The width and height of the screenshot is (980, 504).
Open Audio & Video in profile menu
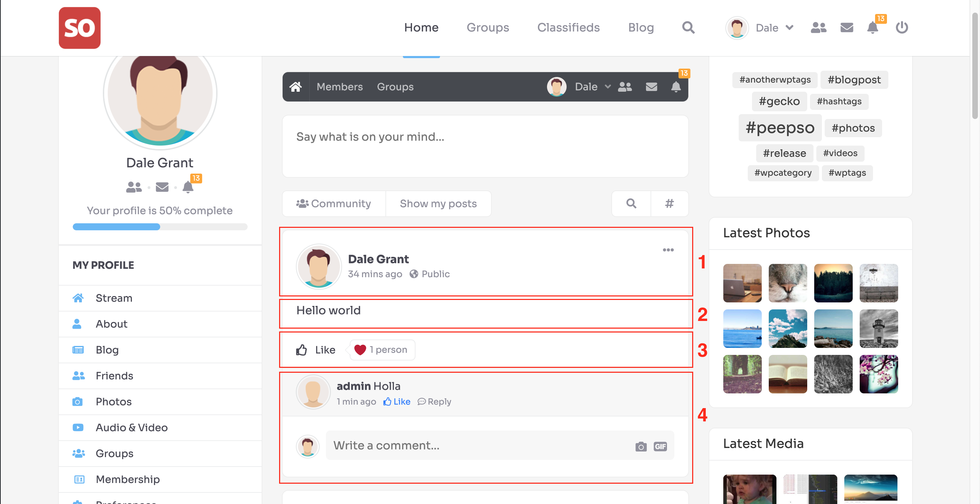pyautogui.click(x=160, y=427)
